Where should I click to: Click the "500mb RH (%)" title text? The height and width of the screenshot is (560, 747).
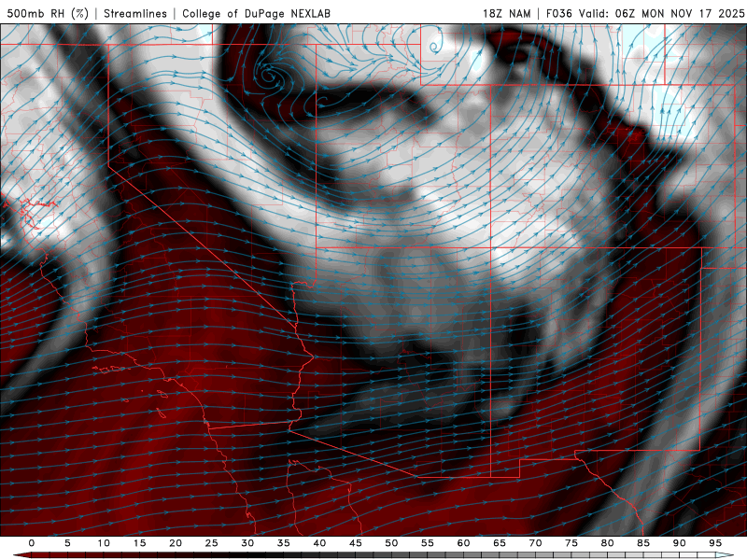(x=48, y=13)
